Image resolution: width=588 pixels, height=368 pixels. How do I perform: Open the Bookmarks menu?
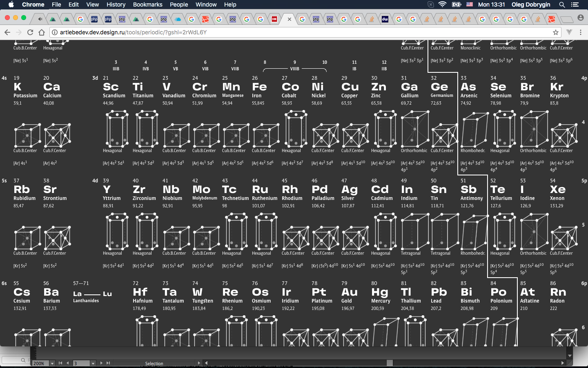click(x=147, y=4)
